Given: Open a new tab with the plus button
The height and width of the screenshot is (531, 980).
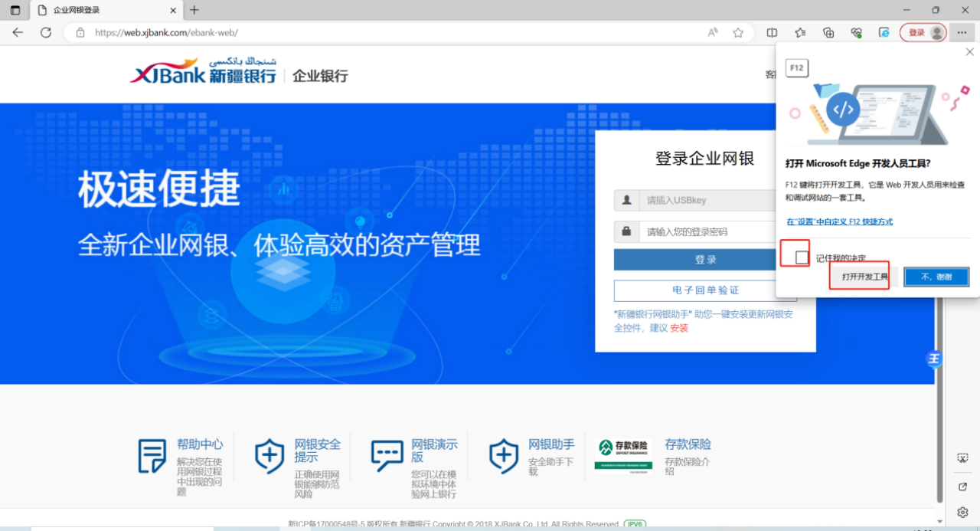Looking at the screenshot, I should (194, 10).
